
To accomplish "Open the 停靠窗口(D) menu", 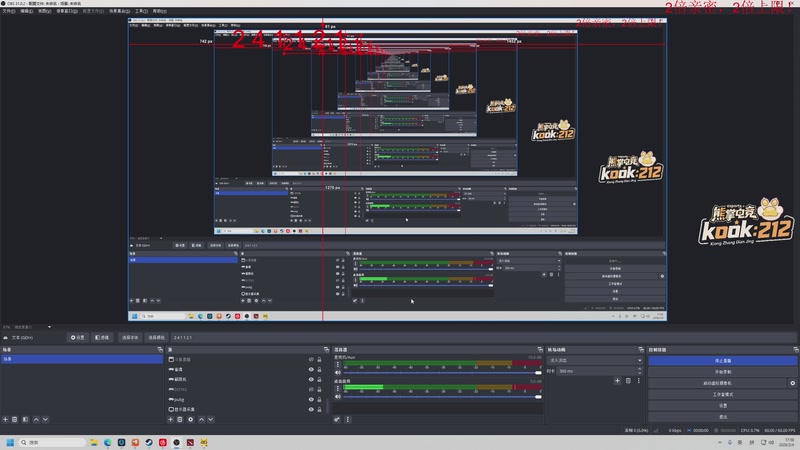I will pyautogui.click(x=67, y=11).
